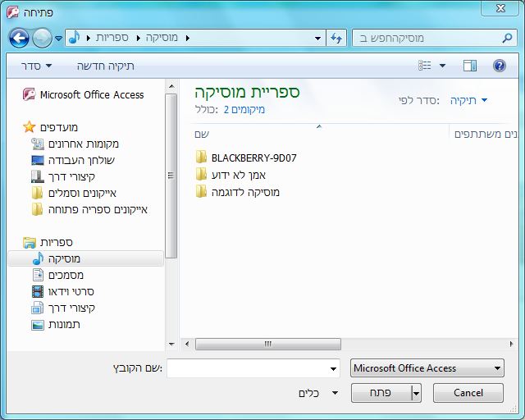Click the desktop monitor icon in favorites
The width and height of the screenshot is (525, 420).
pyautogui.click(x=38, y=160)
